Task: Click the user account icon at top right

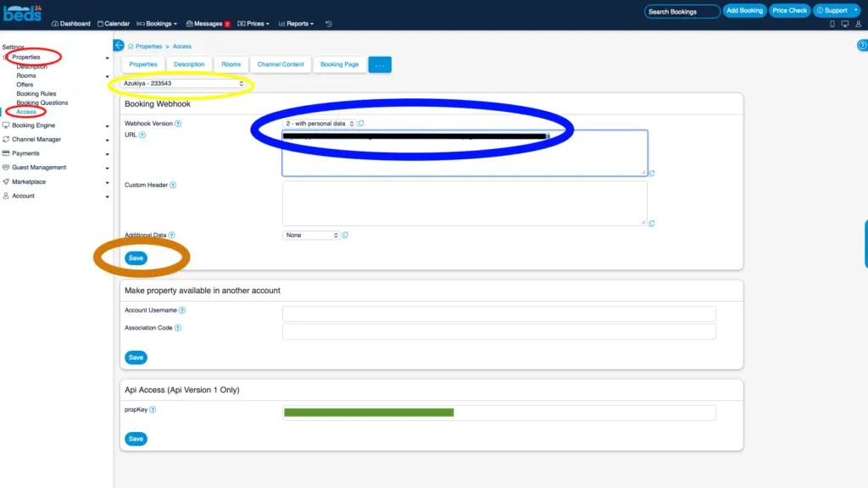Action: [x=860, y=24]
